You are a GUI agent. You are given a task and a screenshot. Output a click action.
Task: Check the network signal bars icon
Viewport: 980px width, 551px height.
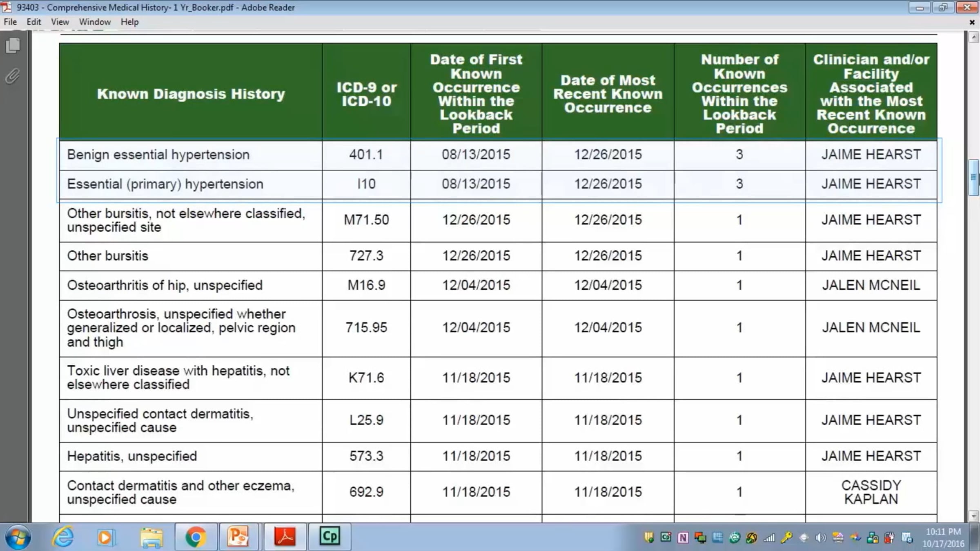(x=769, y=538)
